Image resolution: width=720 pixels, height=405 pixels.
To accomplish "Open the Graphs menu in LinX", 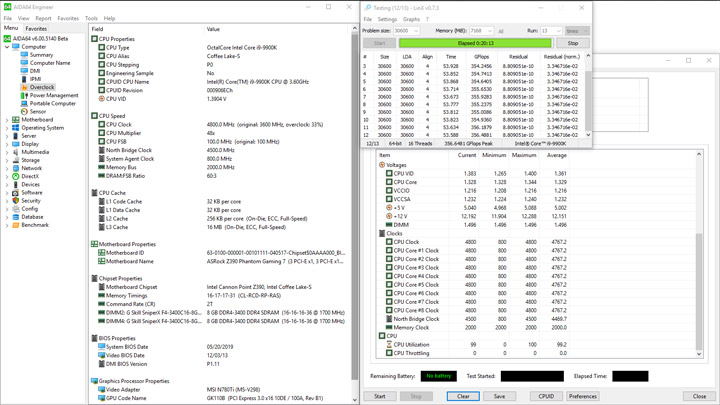I will point(411,19).
